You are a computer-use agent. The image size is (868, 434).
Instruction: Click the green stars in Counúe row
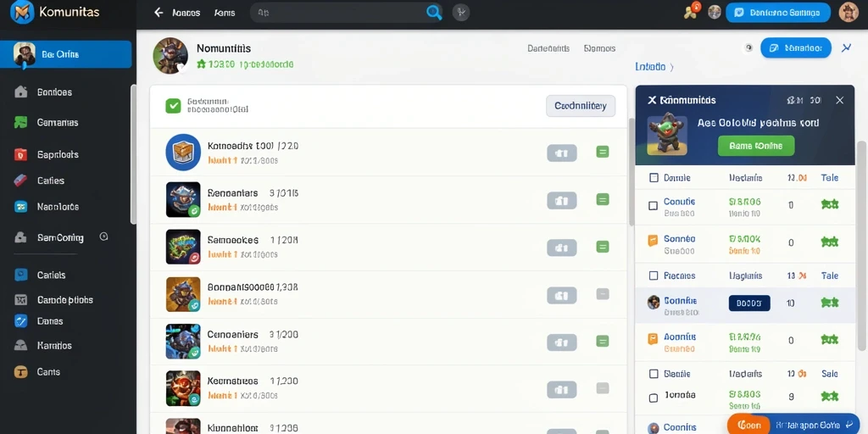tap(830, 204)
